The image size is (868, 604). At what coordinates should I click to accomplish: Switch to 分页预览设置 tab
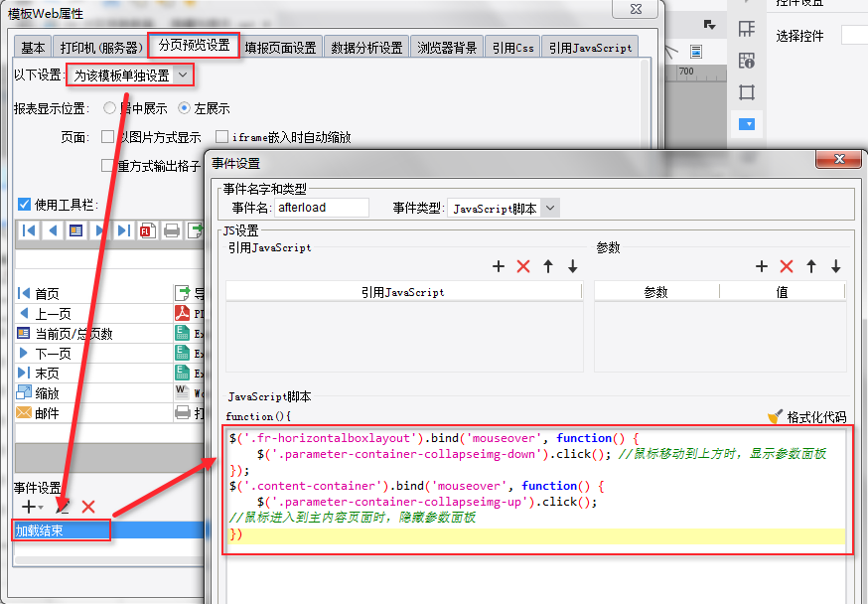(194, 46)
